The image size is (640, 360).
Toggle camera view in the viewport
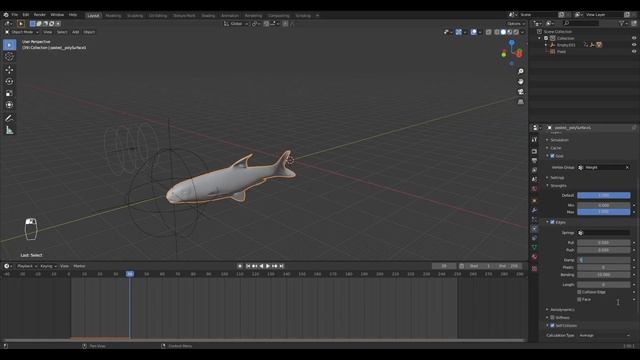coord(520,92)
